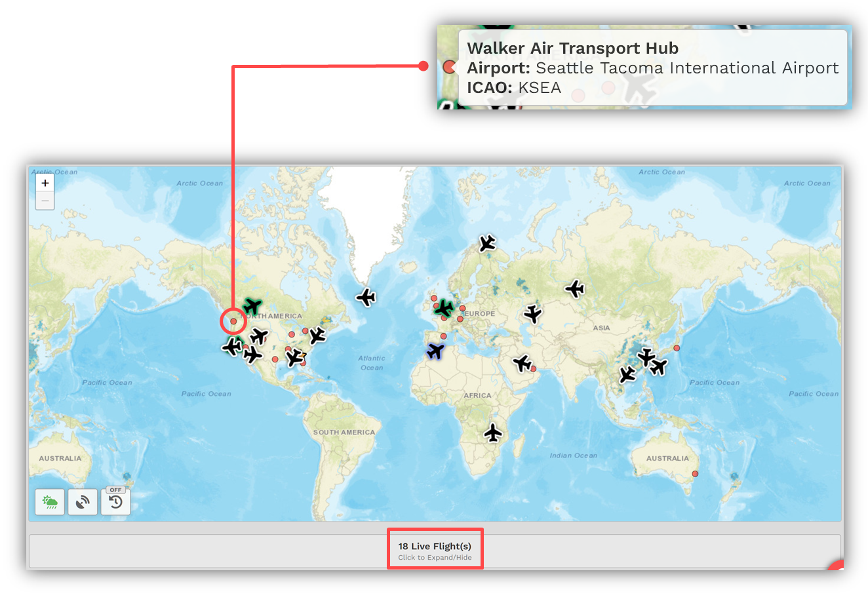The width and height of the screenshot is (868, 601).
Task: Expand the 18 Live Flight(s) panel
Action: (x=435, y=551)
